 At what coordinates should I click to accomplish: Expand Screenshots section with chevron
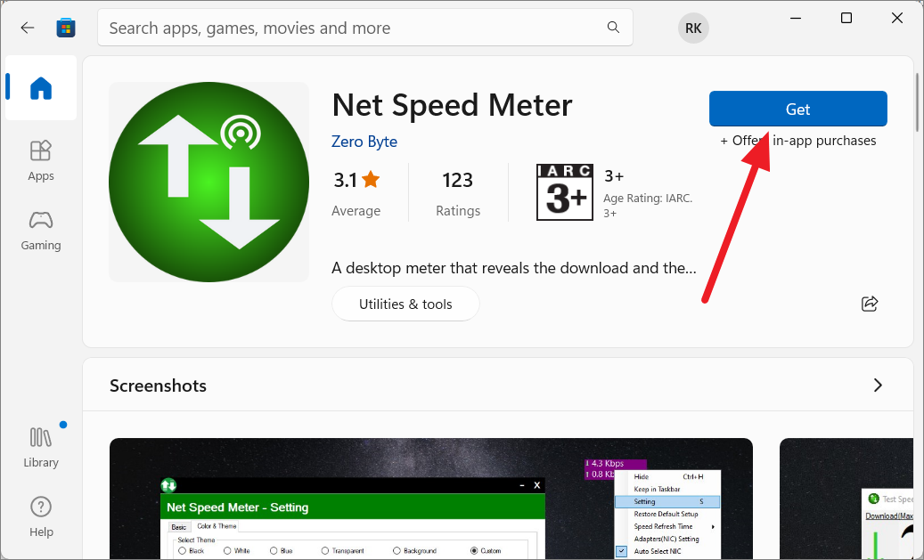click(878, 386)
